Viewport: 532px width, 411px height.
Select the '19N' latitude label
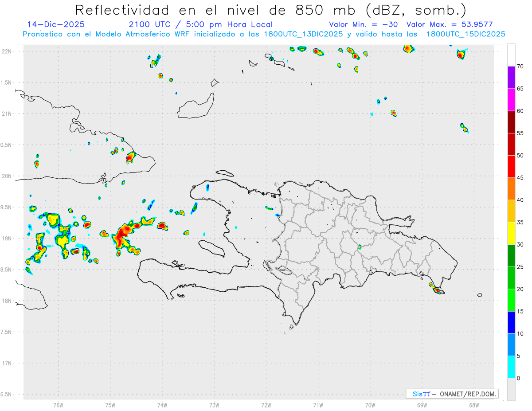[x=7, y=238]
